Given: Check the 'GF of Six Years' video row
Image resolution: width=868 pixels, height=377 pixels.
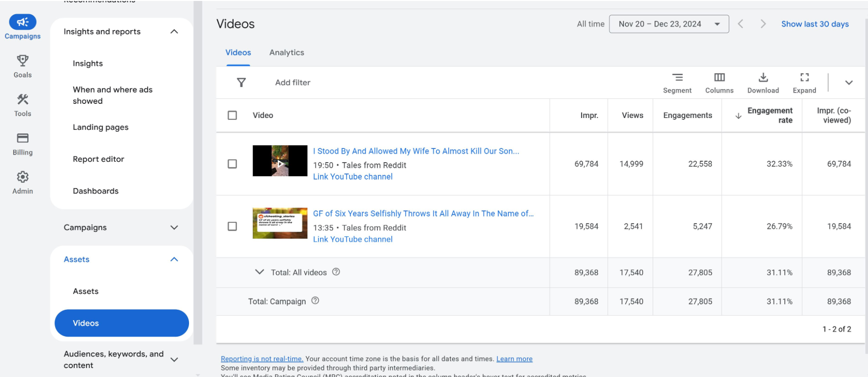Looking at the screenshot, I should click(232, 227).
